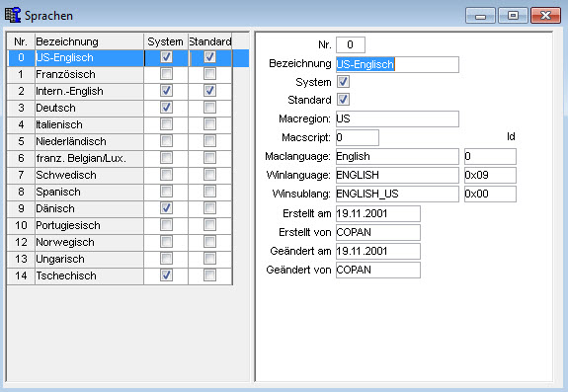
Task: Click the Sprachen window title icon
Action: pos(13,15)
